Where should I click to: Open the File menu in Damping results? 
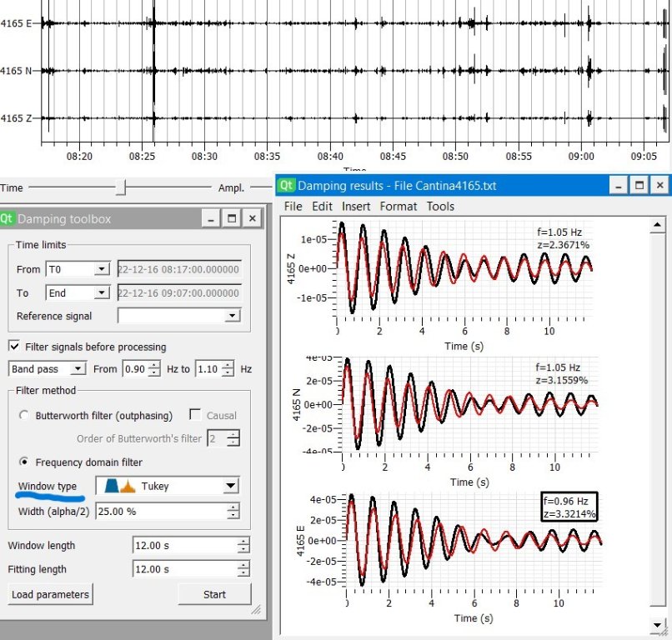click(x=293, y=207)
